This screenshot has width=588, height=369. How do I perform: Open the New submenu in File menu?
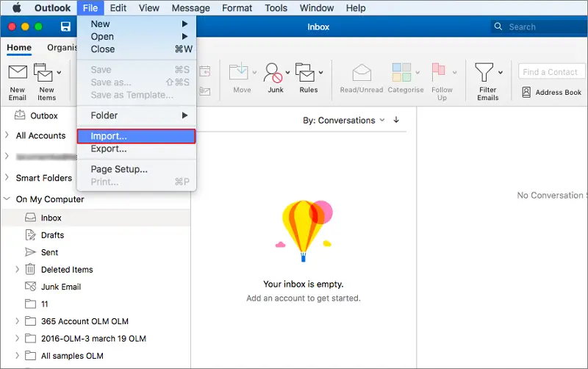137,24
